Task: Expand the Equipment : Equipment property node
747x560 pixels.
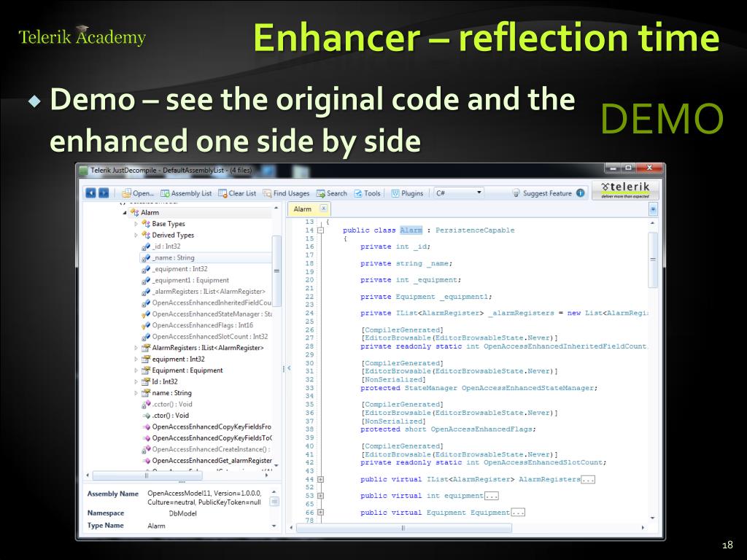Action: [136, 370]
